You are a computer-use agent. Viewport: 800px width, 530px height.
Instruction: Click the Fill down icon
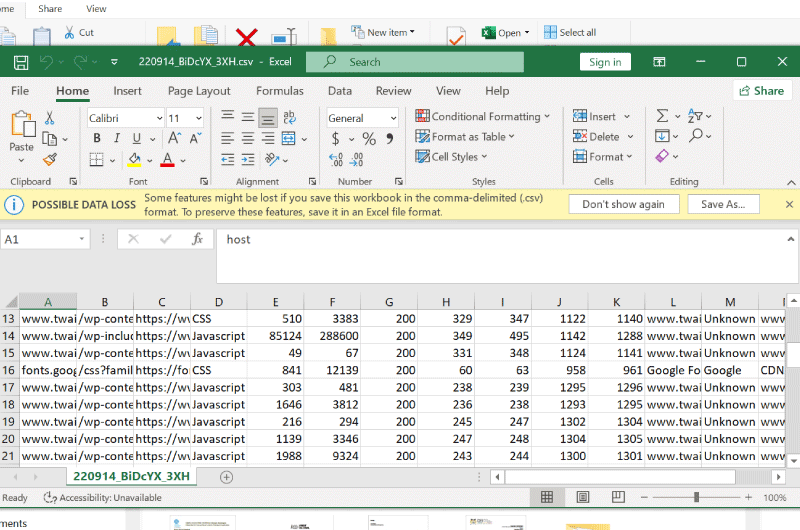point(662,136)
